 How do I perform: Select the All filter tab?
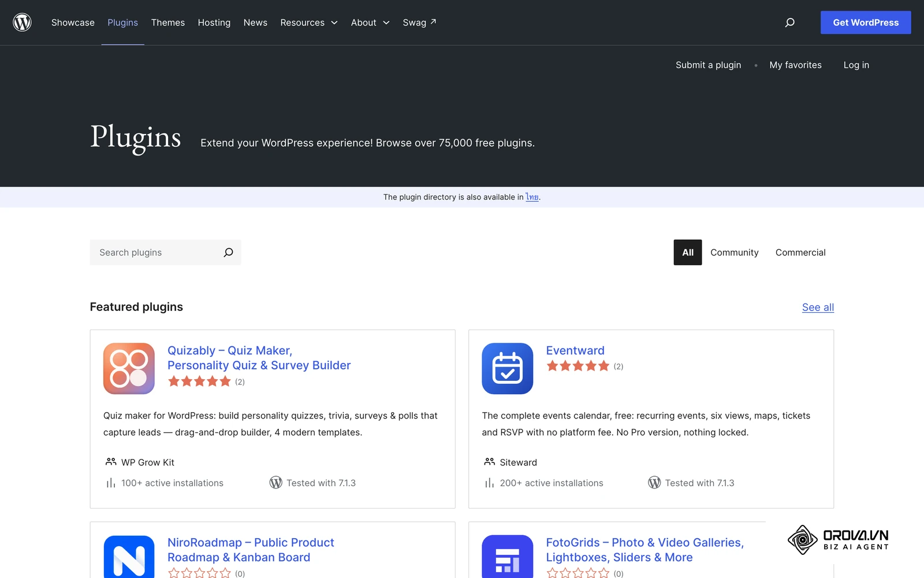click(x=688, y=253)
